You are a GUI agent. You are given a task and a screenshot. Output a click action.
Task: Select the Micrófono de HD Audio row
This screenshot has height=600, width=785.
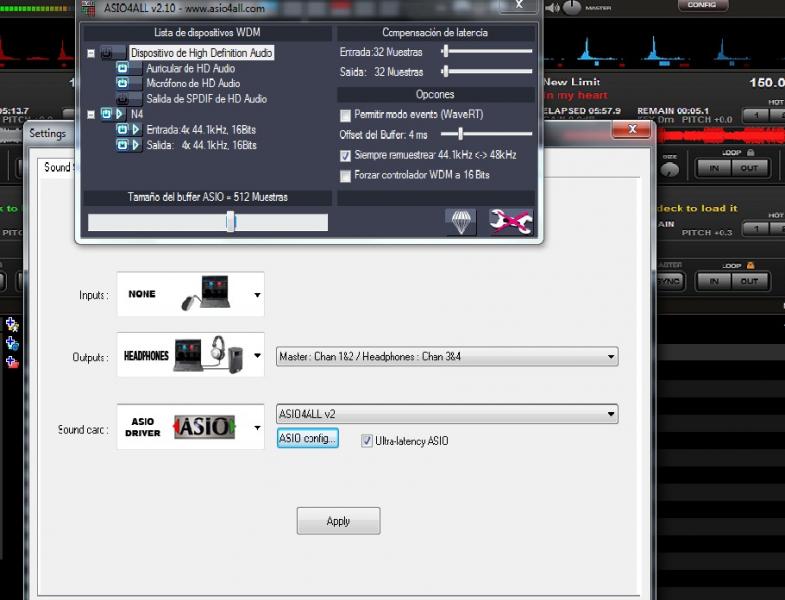click(193, 83)
